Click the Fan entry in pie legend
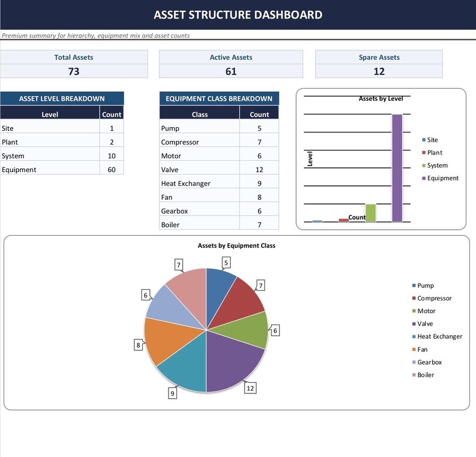 point(420,350)
